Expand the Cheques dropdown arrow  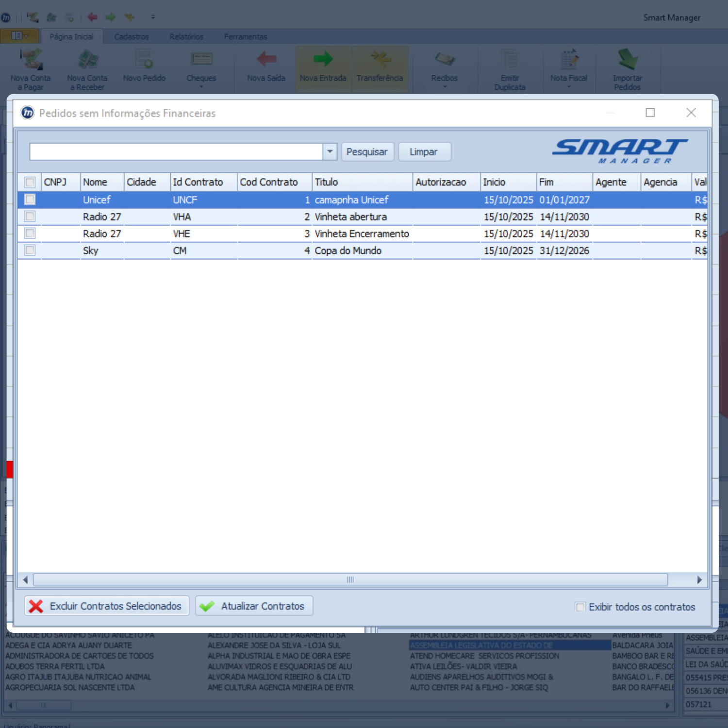coord(201,87)
